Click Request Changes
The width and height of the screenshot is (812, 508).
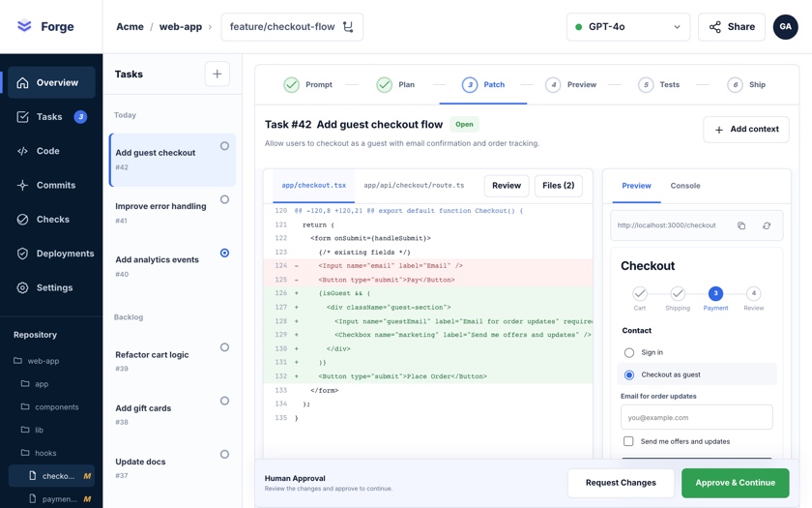pyautogui.click(x=621, y=483)
